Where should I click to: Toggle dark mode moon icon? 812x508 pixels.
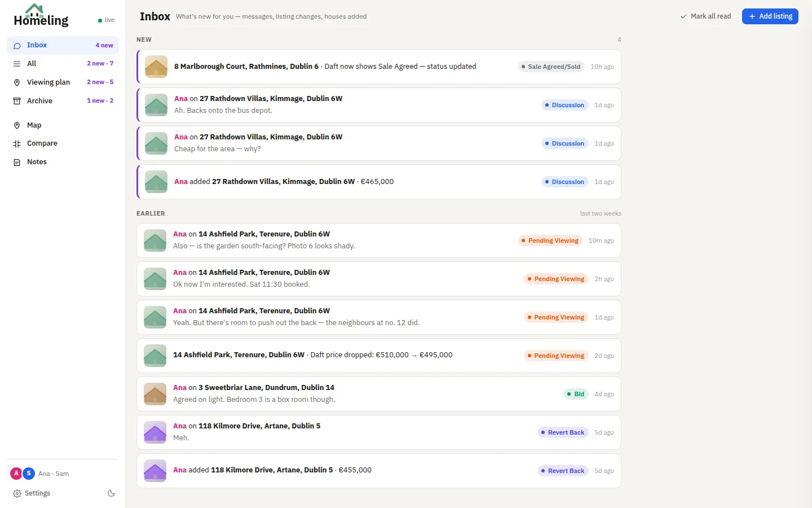click(111, 493)
